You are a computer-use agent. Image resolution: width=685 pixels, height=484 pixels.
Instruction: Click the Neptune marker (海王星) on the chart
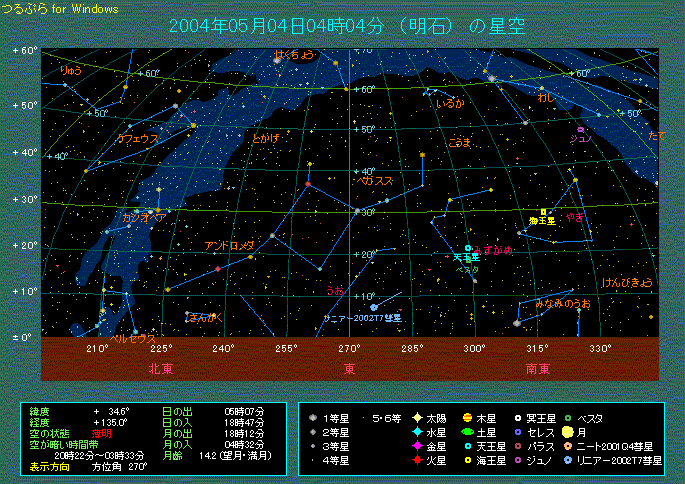click(543, 211)
